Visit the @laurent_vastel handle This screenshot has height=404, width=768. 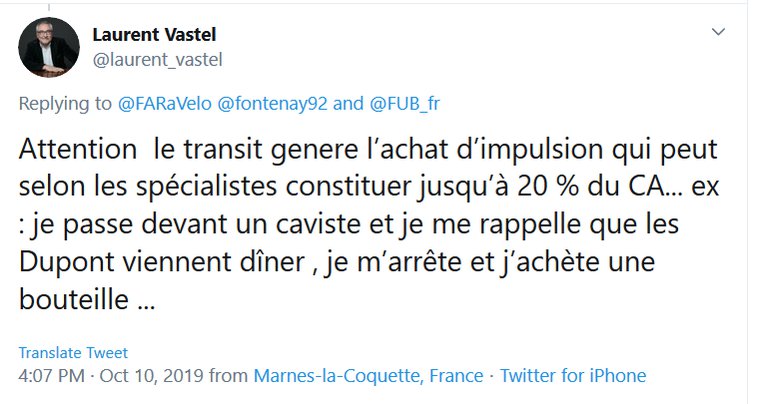[x=156, y=59]
